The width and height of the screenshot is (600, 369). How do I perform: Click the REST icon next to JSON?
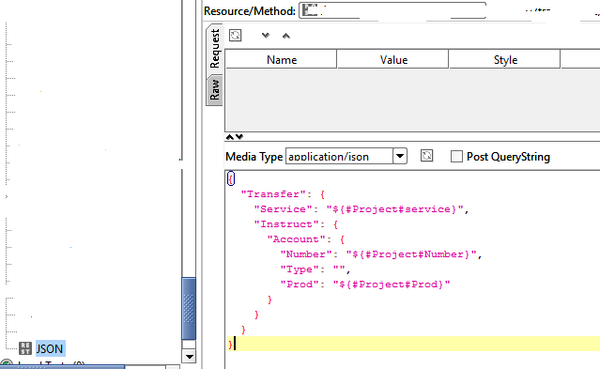(x=25, y=348)
